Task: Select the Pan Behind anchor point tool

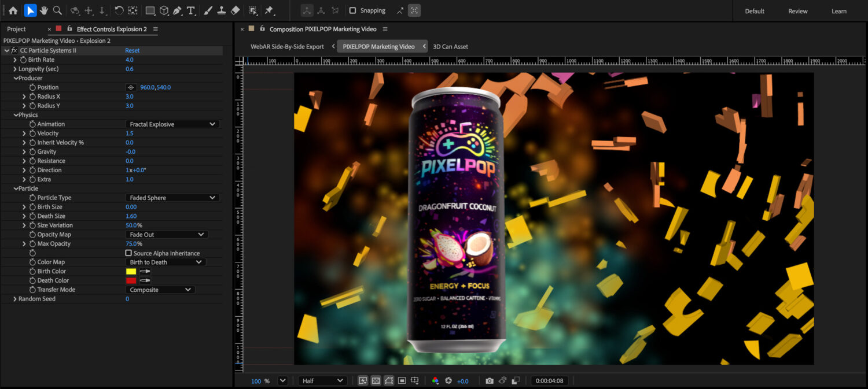Action: [133, 10]
